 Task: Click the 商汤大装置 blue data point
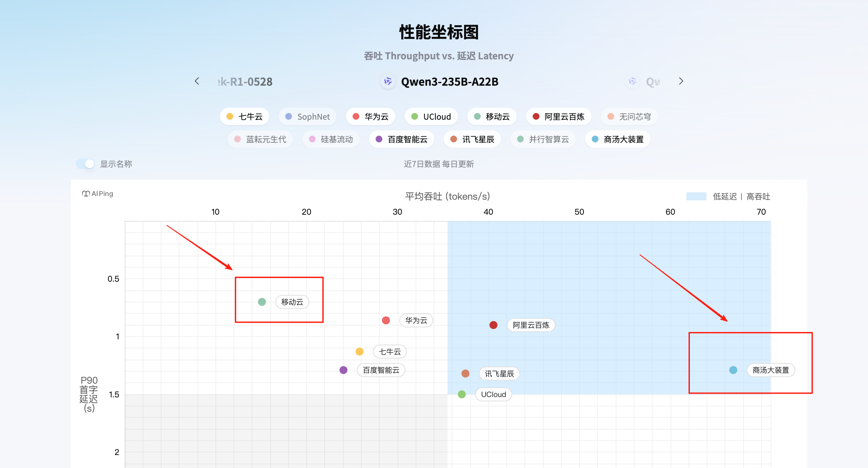pos(733,370)
